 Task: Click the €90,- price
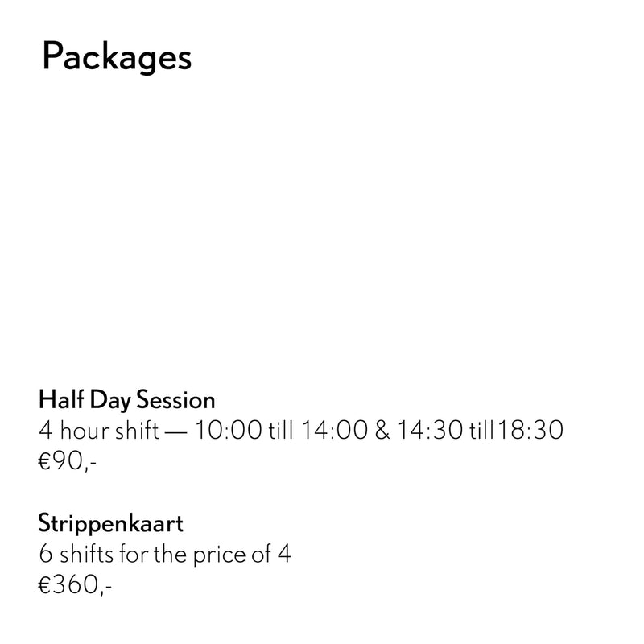(68, 462)
